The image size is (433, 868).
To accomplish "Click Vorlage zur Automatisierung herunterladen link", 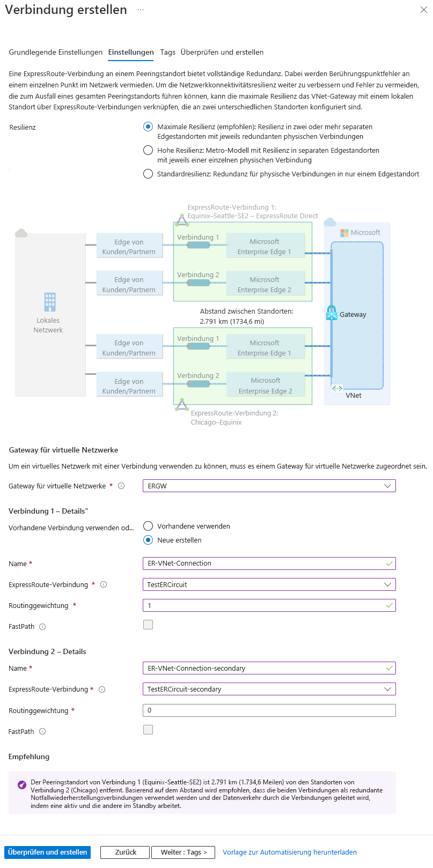I will coord(290,852).
